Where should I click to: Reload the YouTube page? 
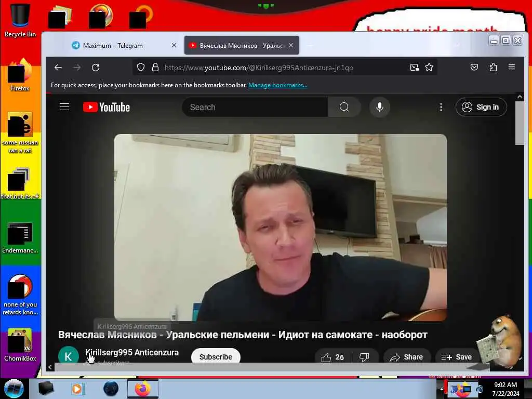(x=96, y=68)
